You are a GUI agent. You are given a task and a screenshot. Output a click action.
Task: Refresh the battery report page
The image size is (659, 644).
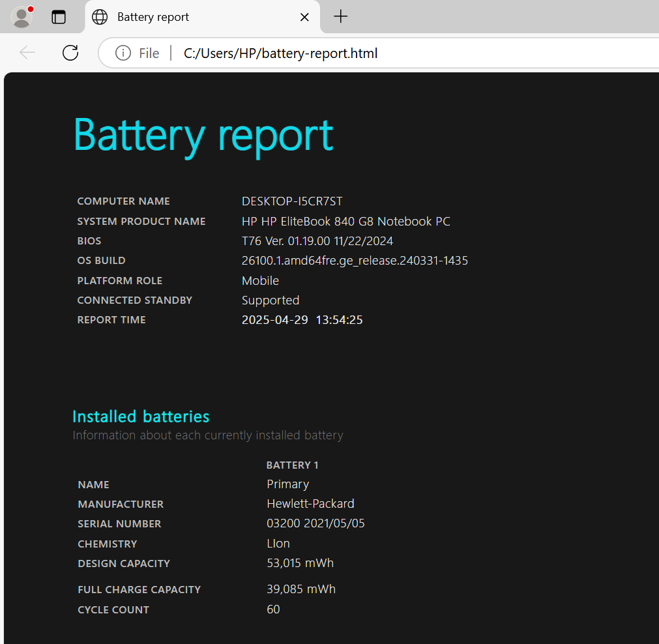click(x=70, y=53)
